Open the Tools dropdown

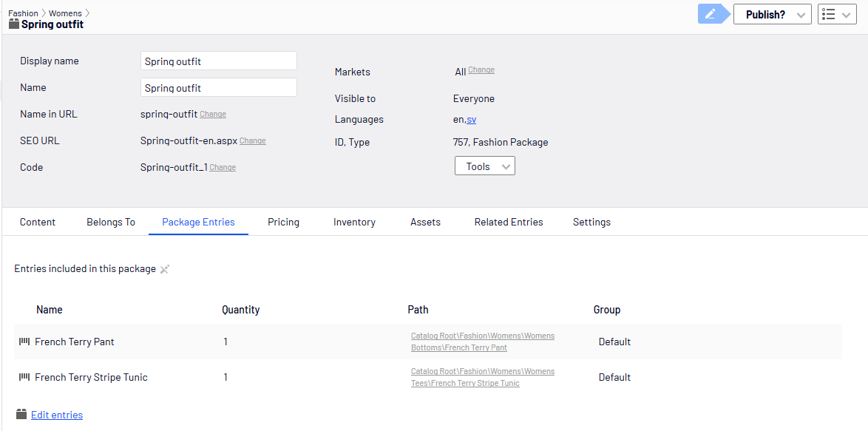(484, 166)
